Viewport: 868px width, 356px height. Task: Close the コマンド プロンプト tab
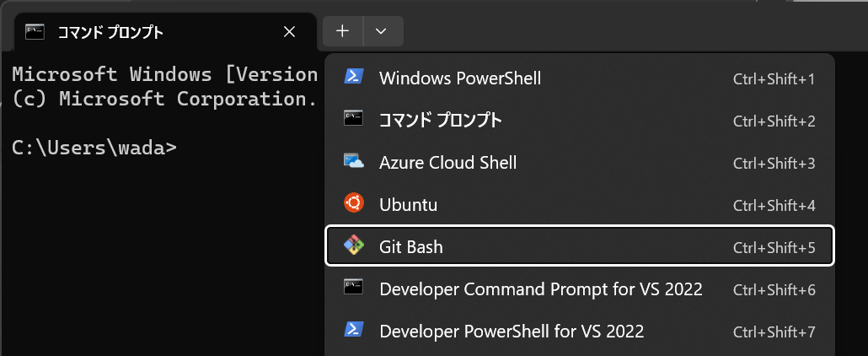289,32
